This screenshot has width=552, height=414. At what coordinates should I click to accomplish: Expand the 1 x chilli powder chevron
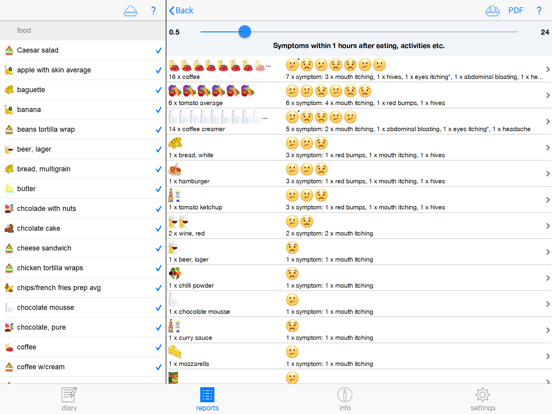548,278
